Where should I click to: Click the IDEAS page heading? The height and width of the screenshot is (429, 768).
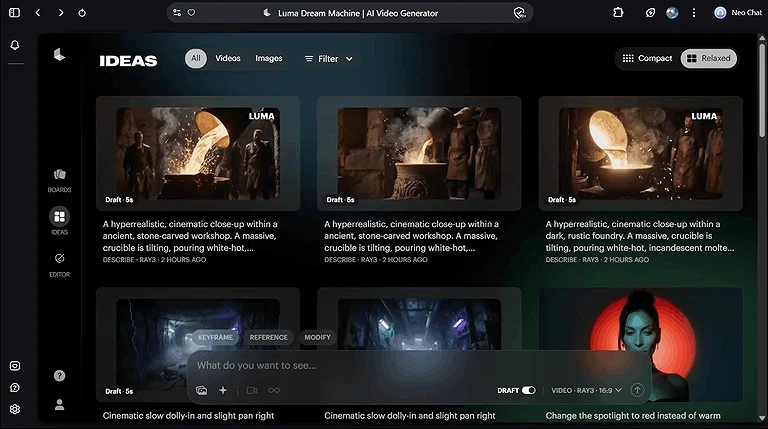point(128,61)
